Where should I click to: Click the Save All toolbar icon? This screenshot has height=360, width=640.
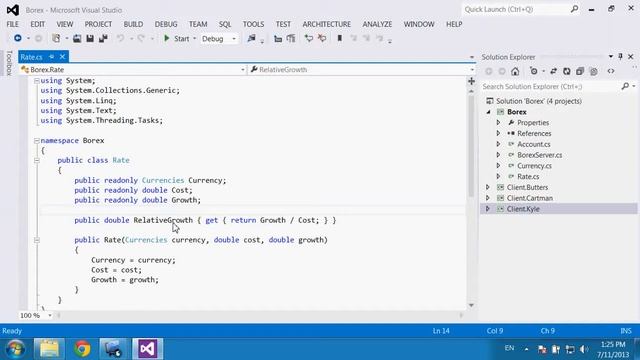[103, 38]
